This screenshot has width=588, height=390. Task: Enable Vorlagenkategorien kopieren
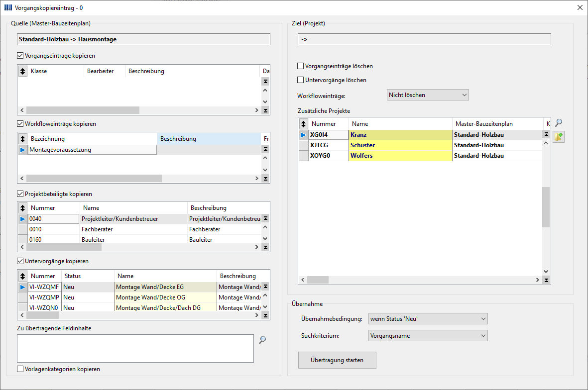pyautogui.click(x=20, y=369)
